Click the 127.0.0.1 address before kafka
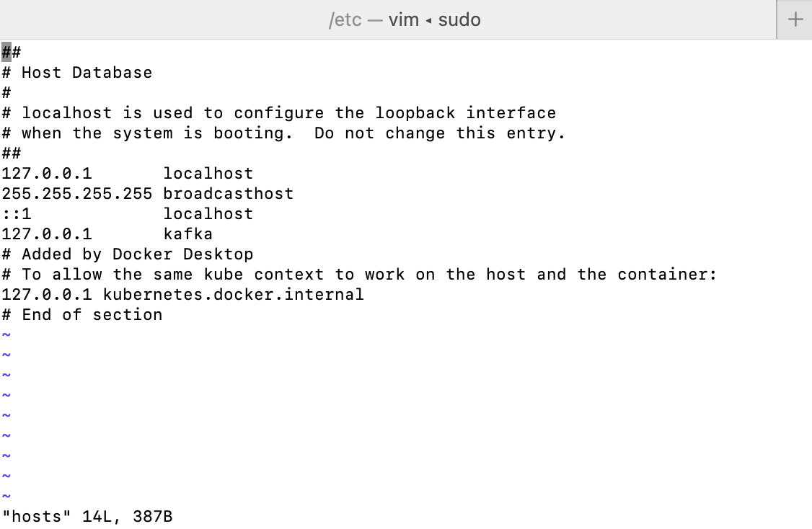This screenshot has width=812, height=529. pyautogui.click(x=47, y=234)
